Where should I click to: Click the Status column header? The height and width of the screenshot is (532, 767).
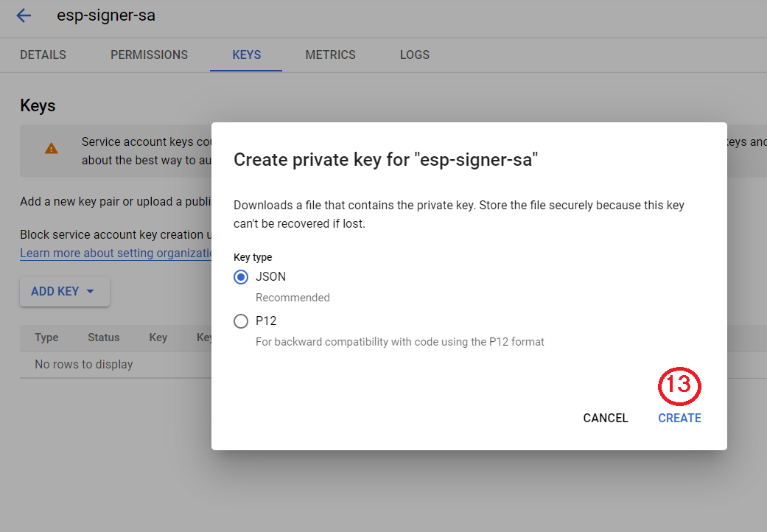click(104, 337)
